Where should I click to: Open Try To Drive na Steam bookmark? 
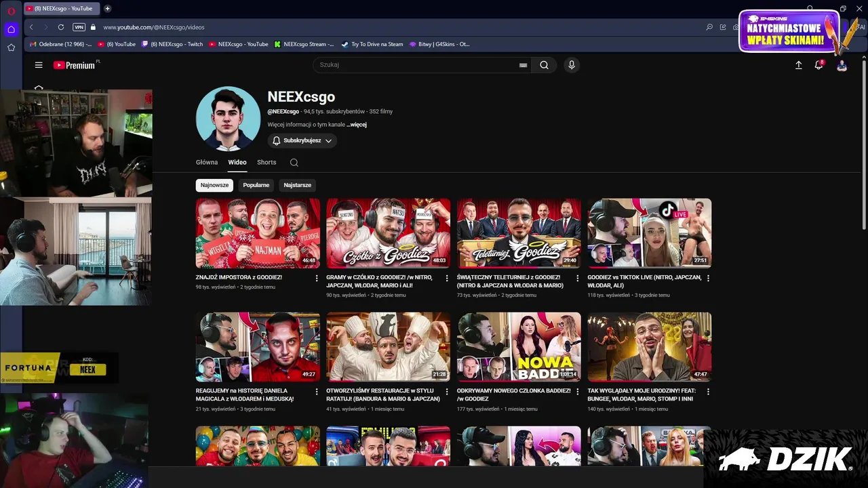(372, 44)
